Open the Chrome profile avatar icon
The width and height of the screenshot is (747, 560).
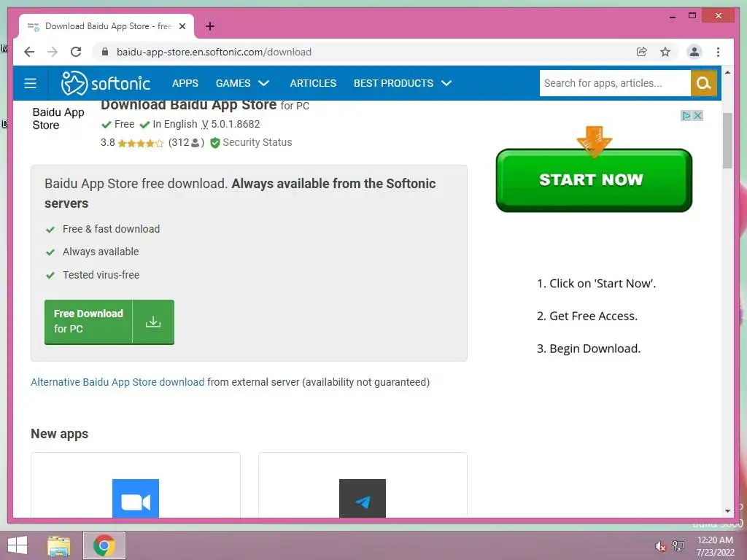(694, 52)
